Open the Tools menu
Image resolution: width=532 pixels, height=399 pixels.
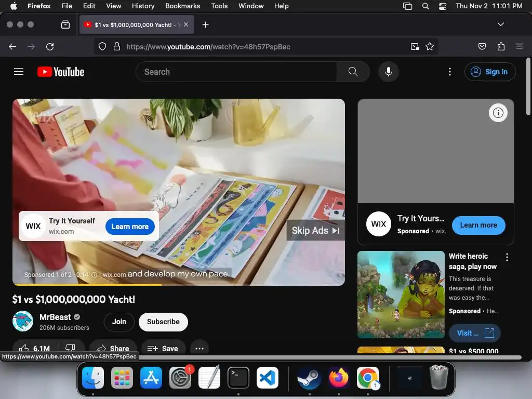[x=219, y=6]
